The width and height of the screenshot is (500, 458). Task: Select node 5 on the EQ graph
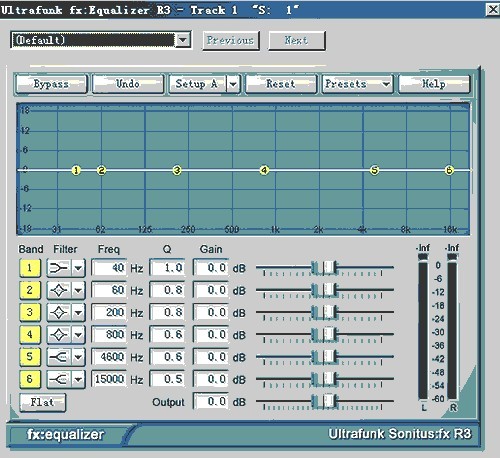(375, 170)
